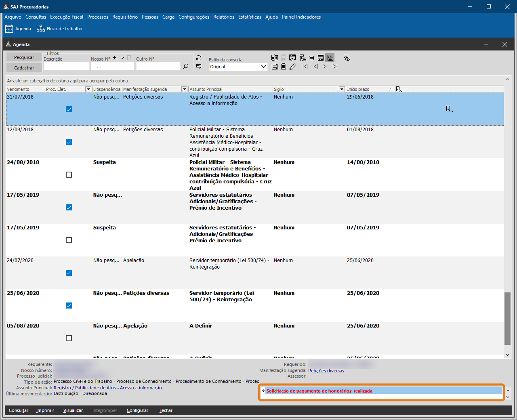The image size is (517, 420).
Task: Open the Arquivo menu
Action: pyautogui.click(x=13, y=17)
